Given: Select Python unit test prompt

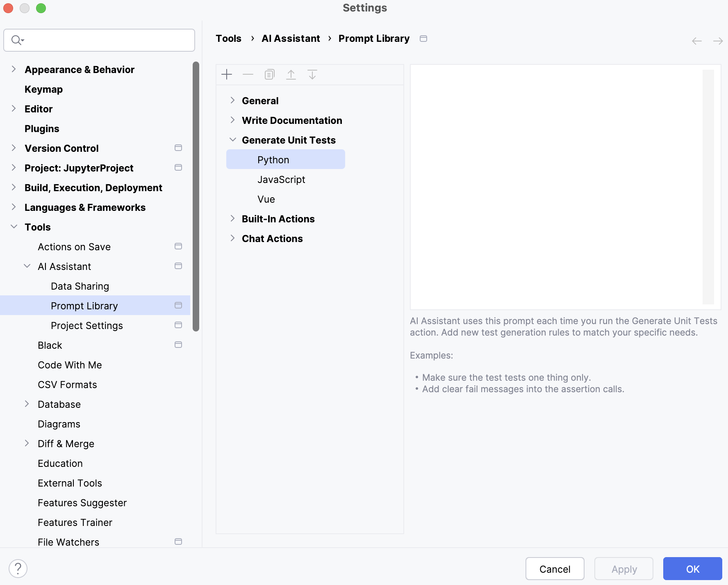Looking at the screenshot, I should [x=286, y=160].
